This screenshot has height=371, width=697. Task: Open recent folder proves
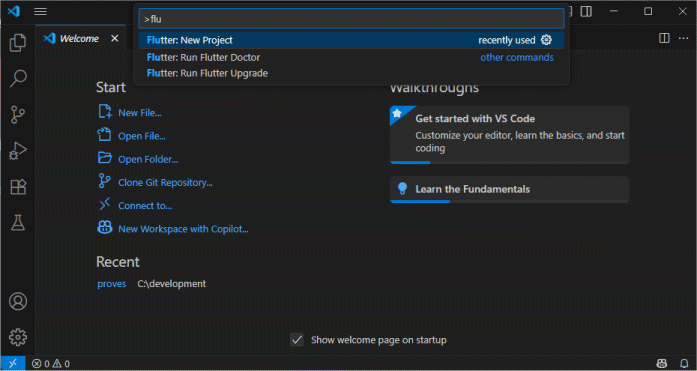112,284
